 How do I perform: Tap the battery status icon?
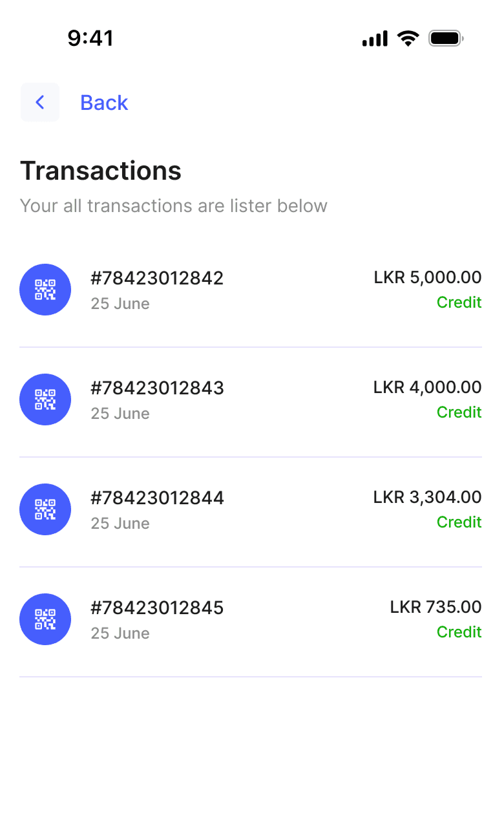point(446,38)
